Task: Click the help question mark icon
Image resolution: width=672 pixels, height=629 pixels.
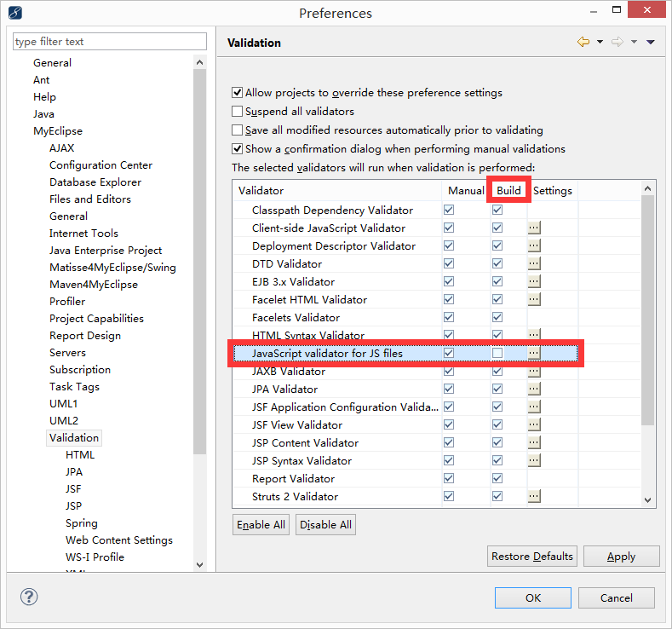Action: coord(29,597)
